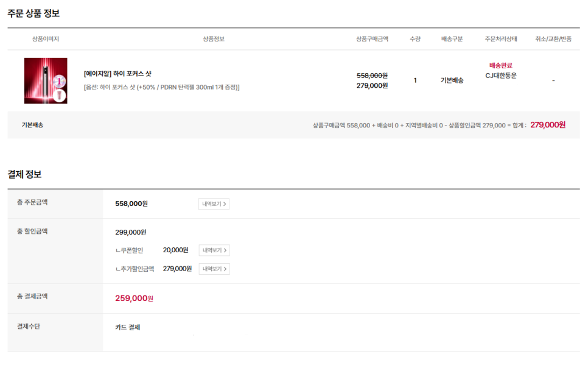Click the 주문 상품 정보 section heading

click(x=33, y=13)
